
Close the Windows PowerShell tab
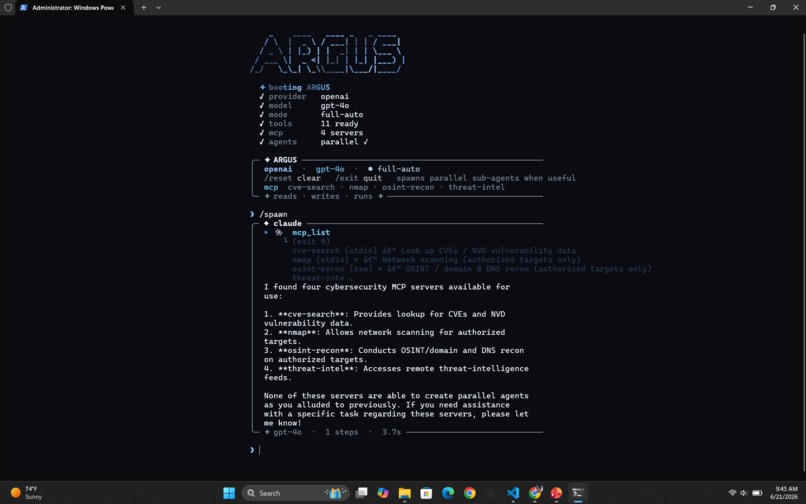click(123, 8)
